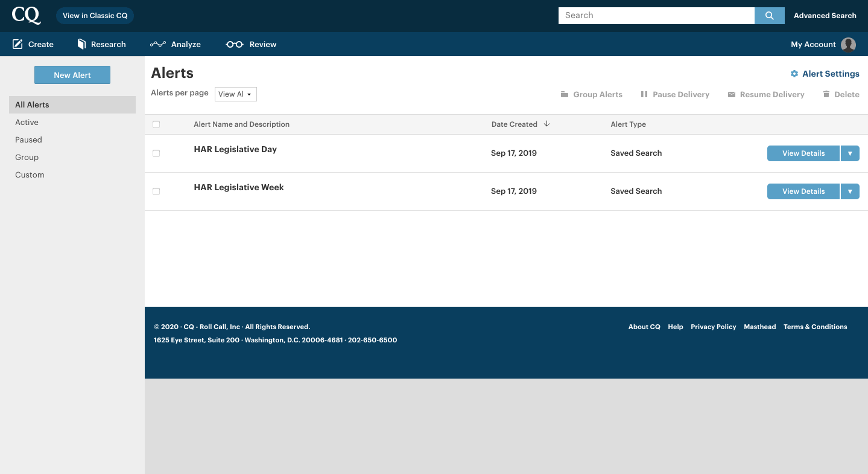Open the Research menu
This screenshot has height=474, width=868.
click(x=101, y=44)
